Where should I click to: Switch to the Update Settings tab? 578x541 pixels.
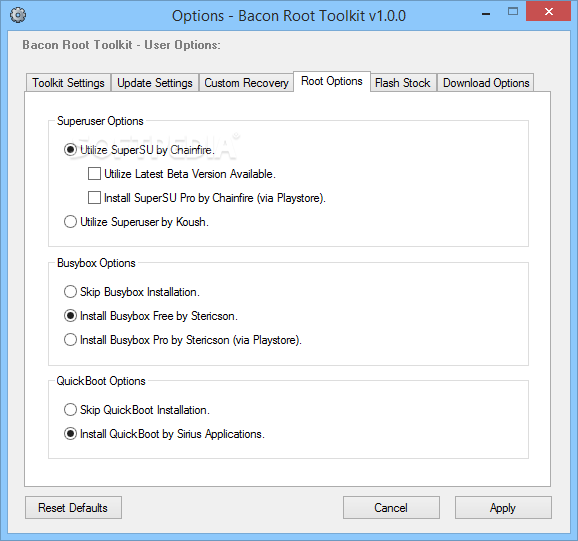click(155, 83)
